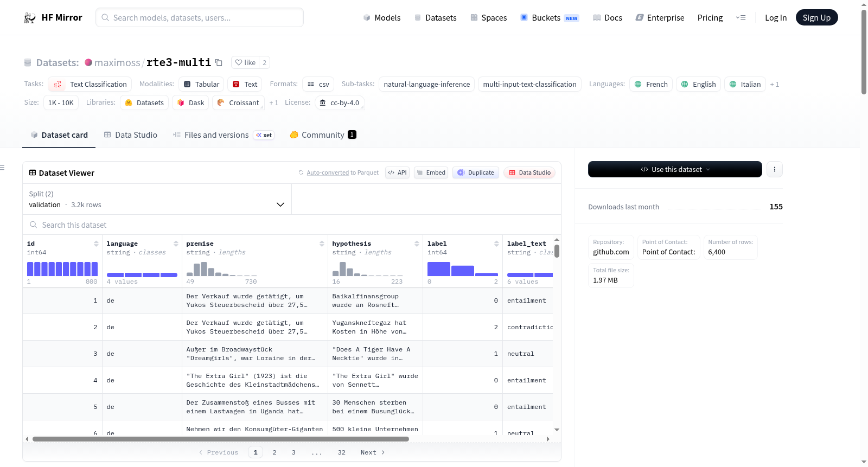Open the left sidebar table of contents icon

tap(2, 168)
